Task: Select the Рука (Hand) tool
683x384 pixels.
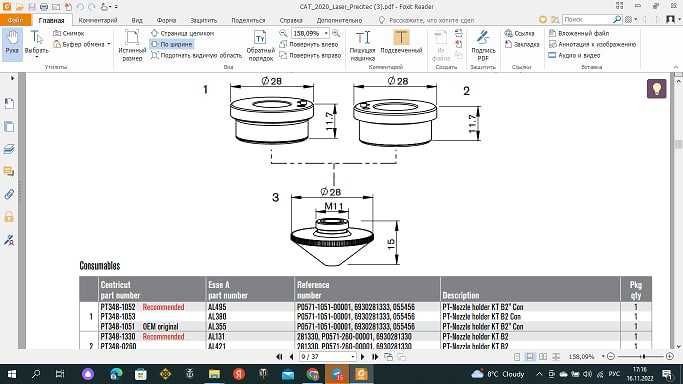Action: (12, 43)
